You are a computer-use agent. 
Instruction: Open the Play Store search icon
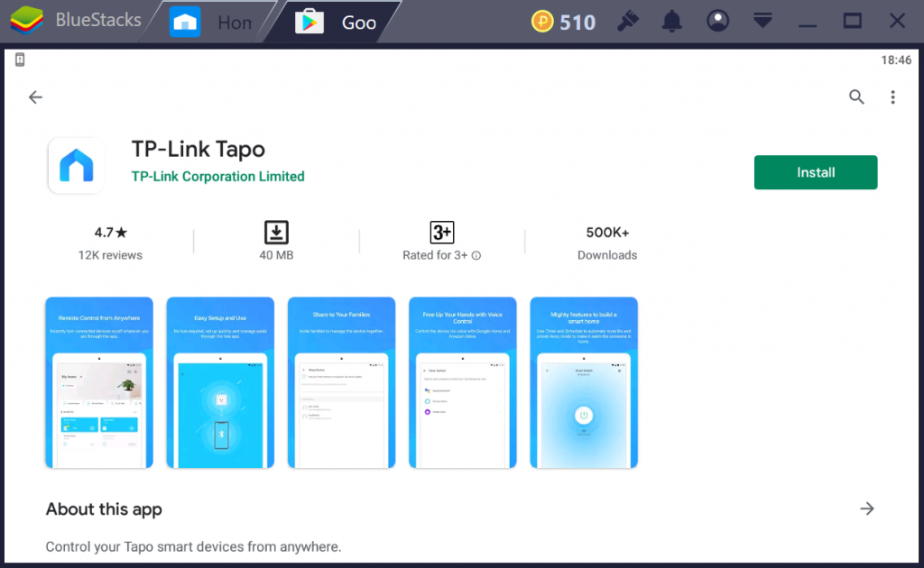pos(856,97)
